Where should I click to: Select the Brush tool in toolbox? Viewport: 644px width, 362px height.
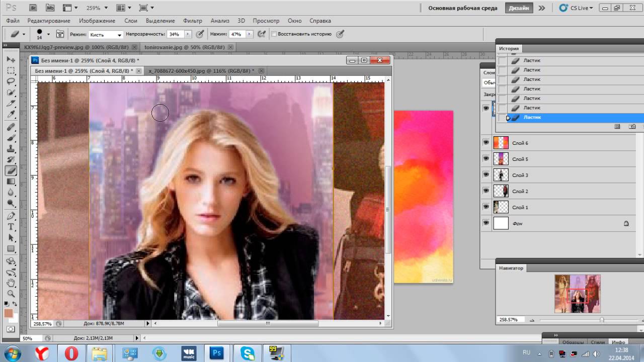click(11, 138)
